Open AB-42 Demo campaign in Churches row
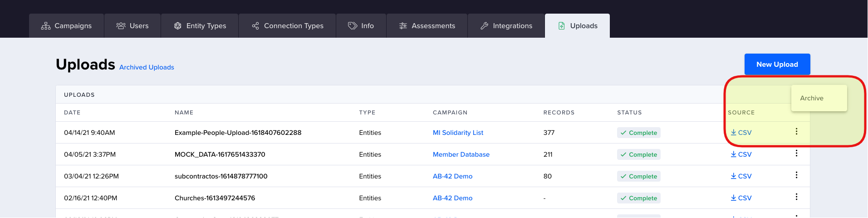 tap(452, 198)
